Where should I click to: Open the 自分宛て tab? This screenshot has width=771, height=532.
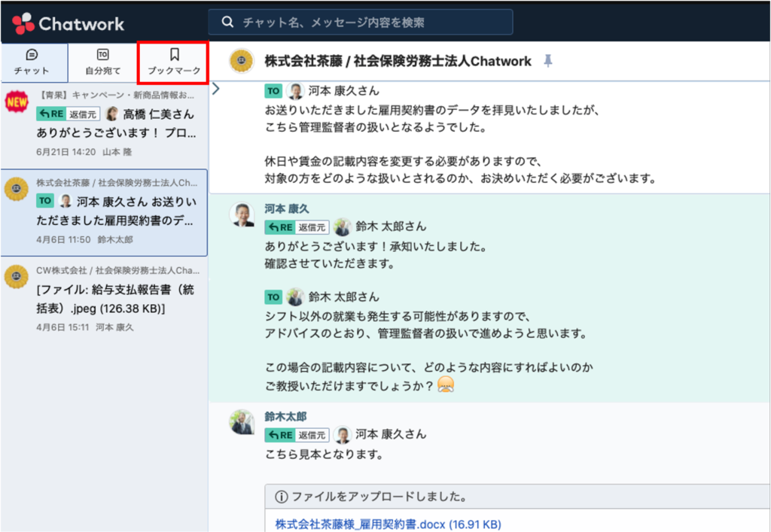pyautogui.click(x=102, y=62)
